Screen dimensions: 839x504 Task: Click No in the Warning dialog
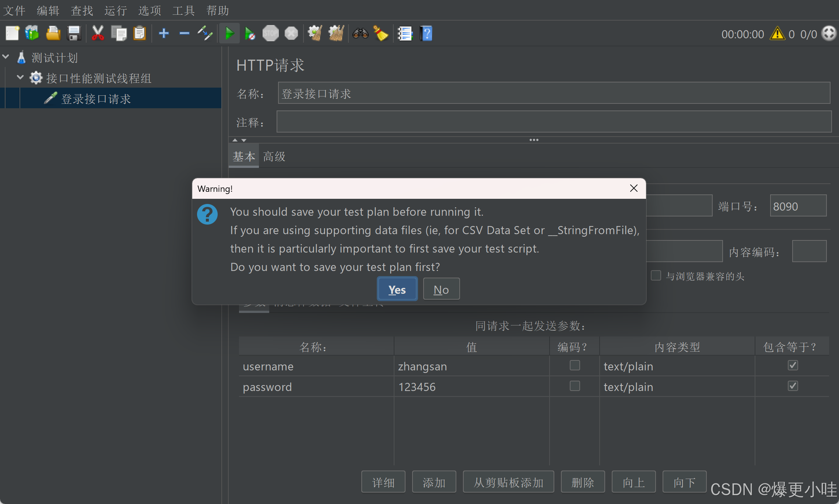tap(441, 289)
